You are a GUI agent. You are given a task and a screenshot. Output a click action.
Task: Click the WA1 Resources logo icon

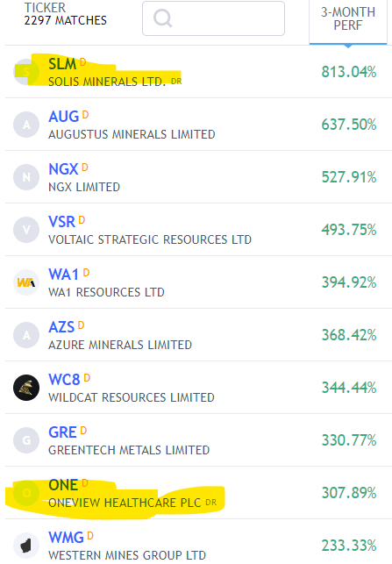pos(26,282)
